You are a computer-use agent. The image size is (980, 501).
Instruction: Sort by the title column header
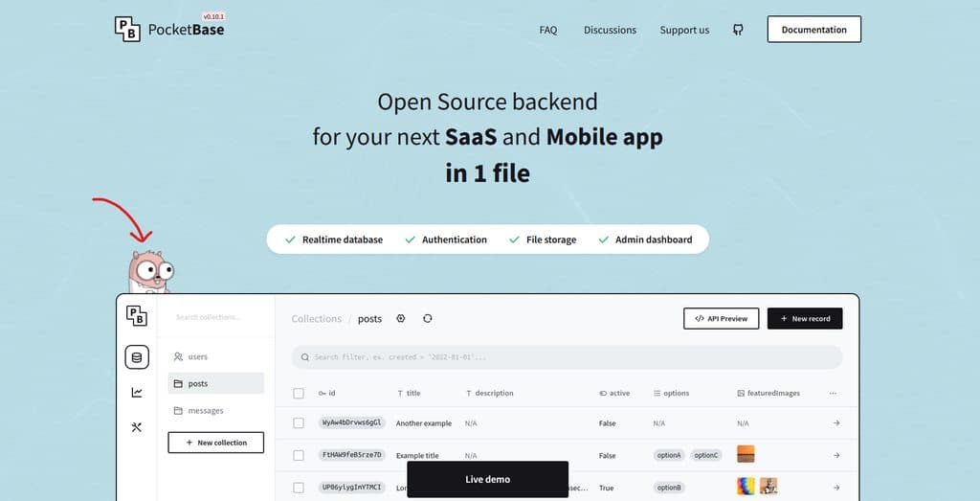[x=409, y=393]
